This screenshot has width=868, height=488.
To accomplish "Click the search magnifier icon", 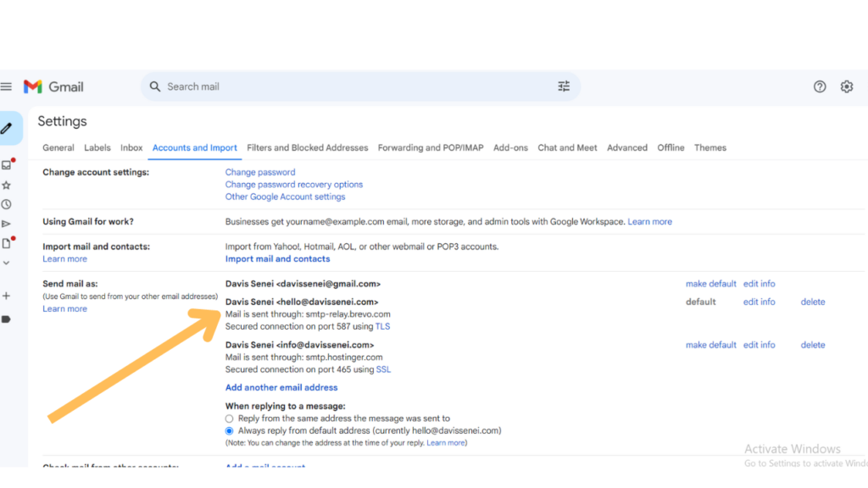I will pos(155,87).
